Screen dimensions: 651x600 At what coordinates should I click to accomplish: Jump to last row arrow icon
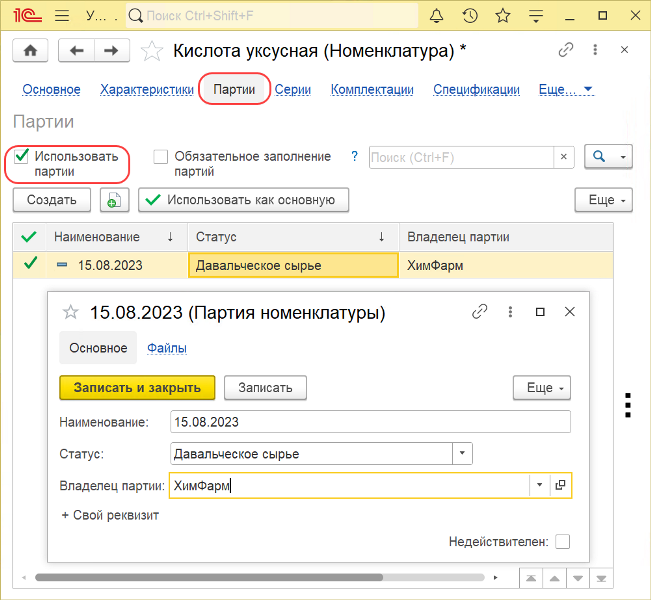601,578
